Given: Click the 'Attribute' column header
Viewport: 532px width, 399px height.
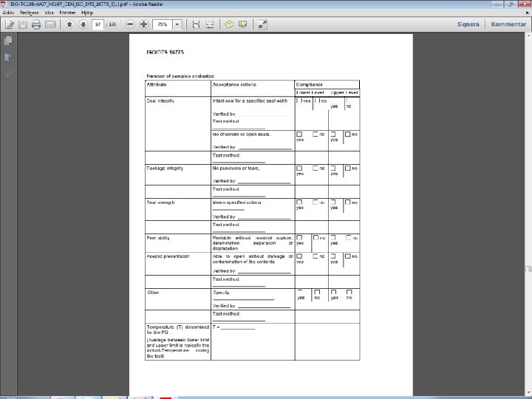Looking at the screenshot, I should point(157,84).
